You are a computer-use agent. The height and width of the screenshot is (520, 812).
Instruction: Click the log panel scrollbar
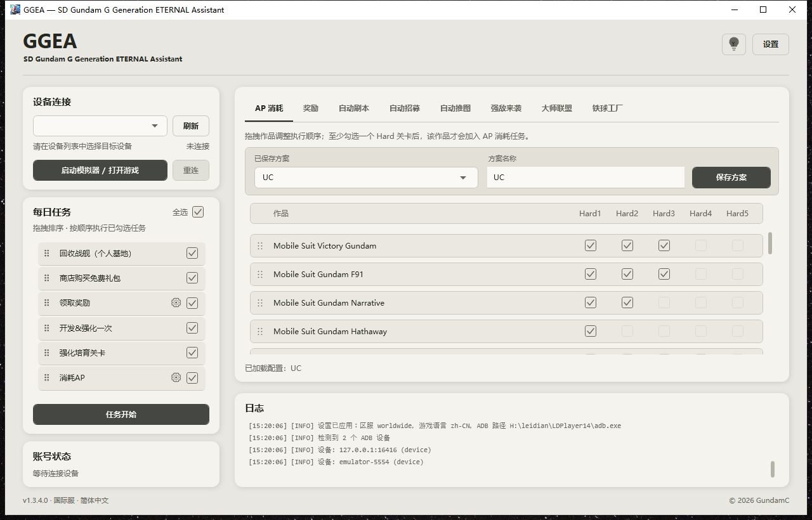click(773, 469)
